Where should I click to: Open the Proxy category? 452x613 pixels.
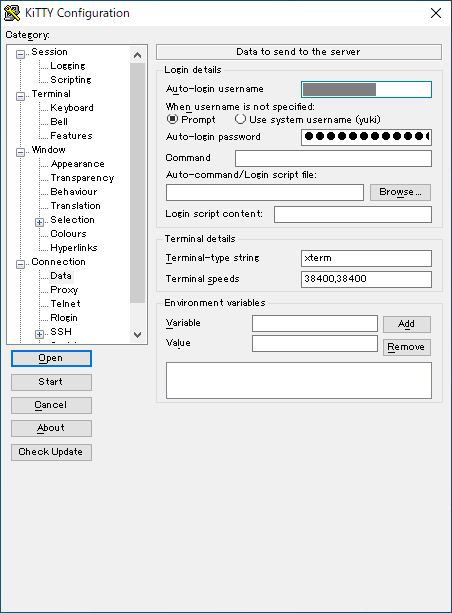pyautogui.click(x=64, y=290)
